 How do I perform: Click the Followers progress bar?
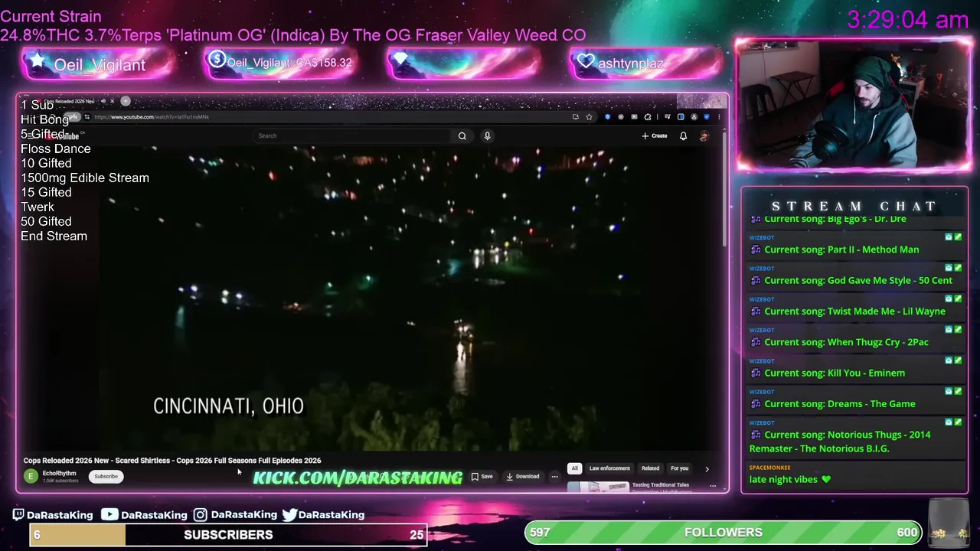[723, 533]
